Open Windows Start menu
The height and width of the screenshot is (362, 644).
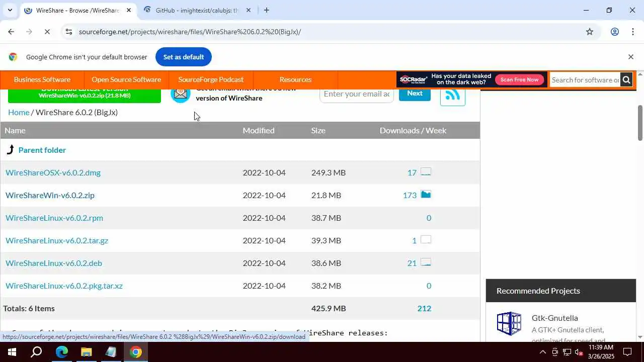(12, 352)
